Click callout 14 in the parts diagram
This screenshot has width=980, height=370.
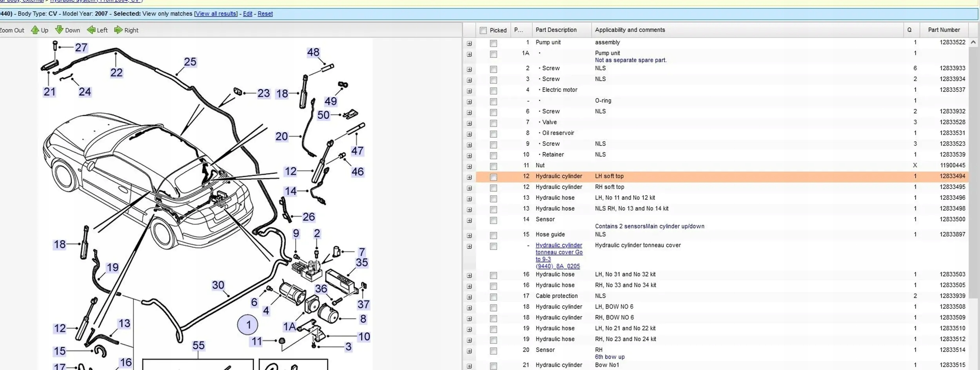click(290, 191)
